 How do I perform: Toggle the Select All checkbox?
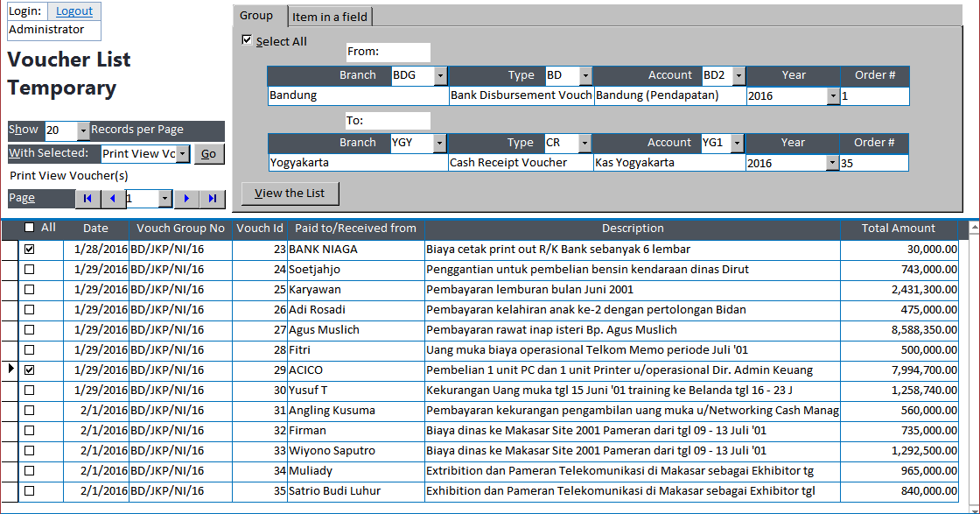coord(247,40)
